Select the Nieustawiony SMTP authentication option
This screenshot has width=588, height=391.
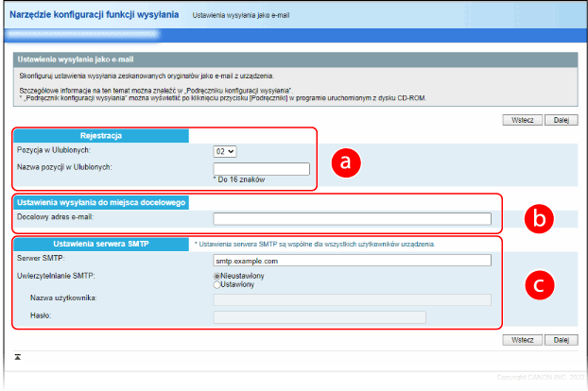point(218,276)
